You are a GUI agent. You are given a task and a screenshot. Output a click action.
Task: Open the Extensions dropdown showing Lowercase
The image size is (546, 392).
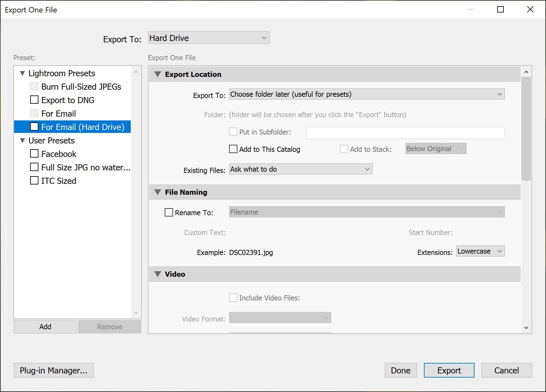point(480,251)
